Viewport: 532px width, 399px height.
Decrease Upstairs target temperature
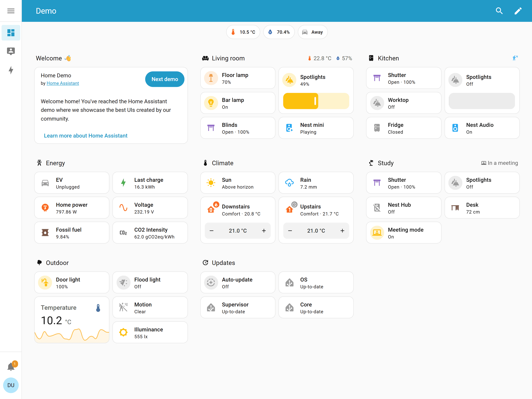[290, 231]
